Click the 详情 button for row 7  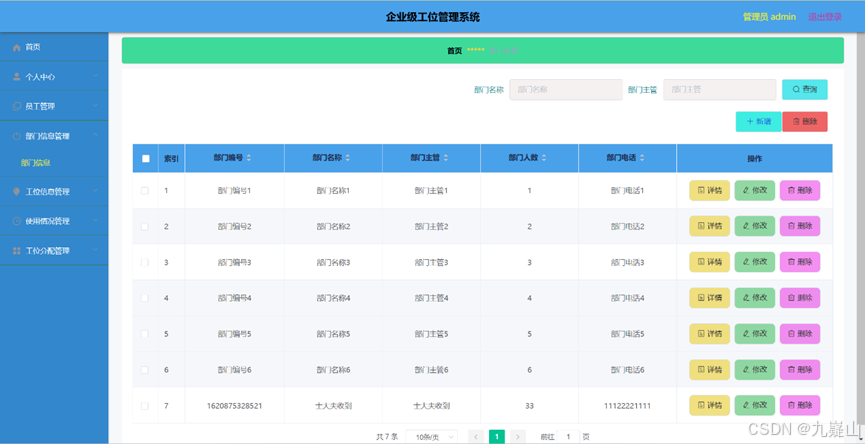pos(709,405)
